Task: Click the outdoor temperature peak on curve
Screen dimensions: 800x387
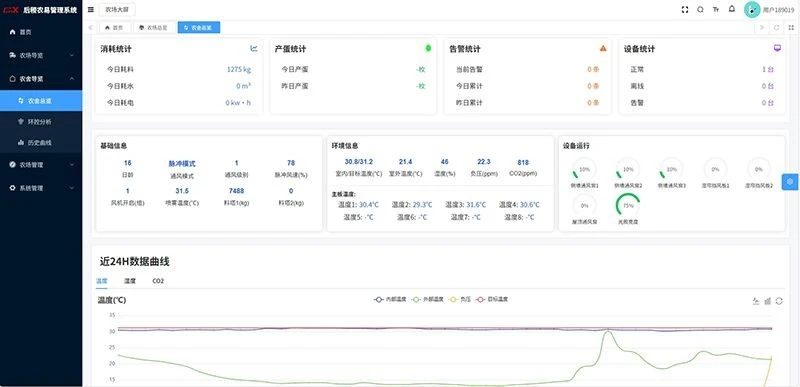Action: 608,332
